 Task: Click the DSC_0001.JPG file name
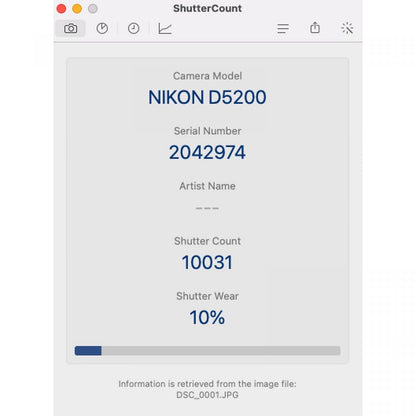207,395
